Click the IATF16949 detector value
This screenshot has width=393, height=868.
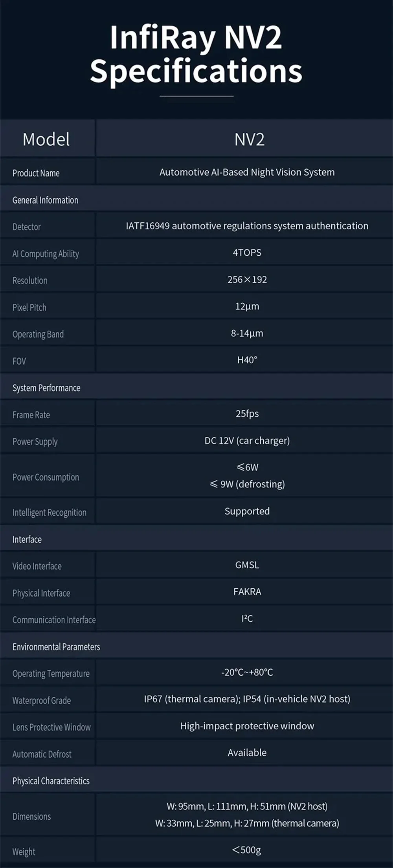coord(247,226)
